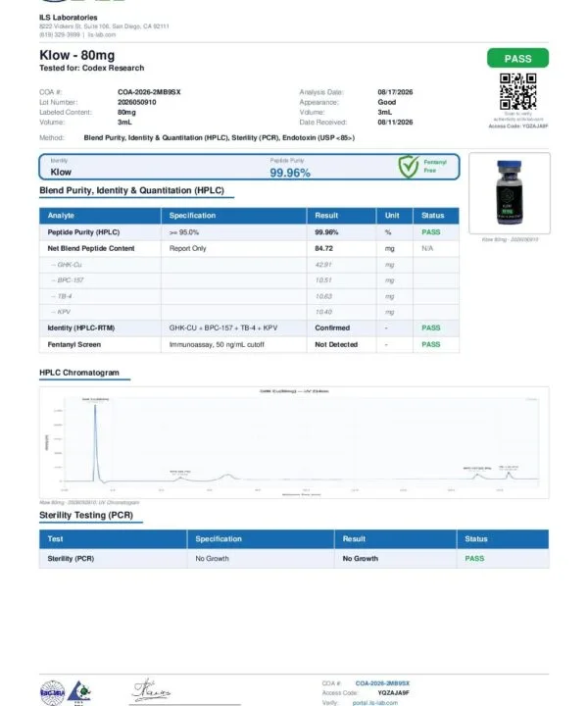This screenshot has width=588, height=706.
Task: Click the HPLC Chromatogram heading
Action: 79,373
